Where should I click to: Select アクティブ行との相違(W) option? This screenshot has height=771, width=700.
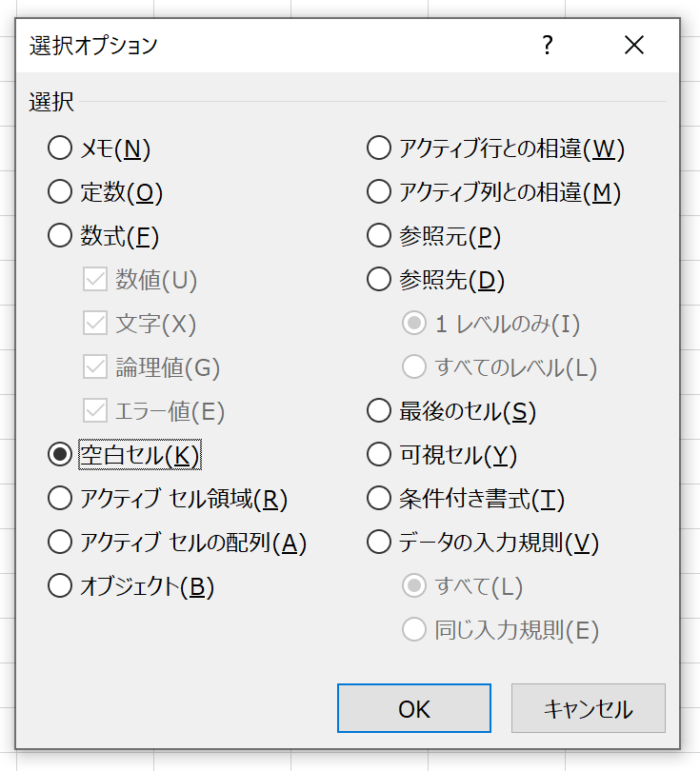[379, 148]
